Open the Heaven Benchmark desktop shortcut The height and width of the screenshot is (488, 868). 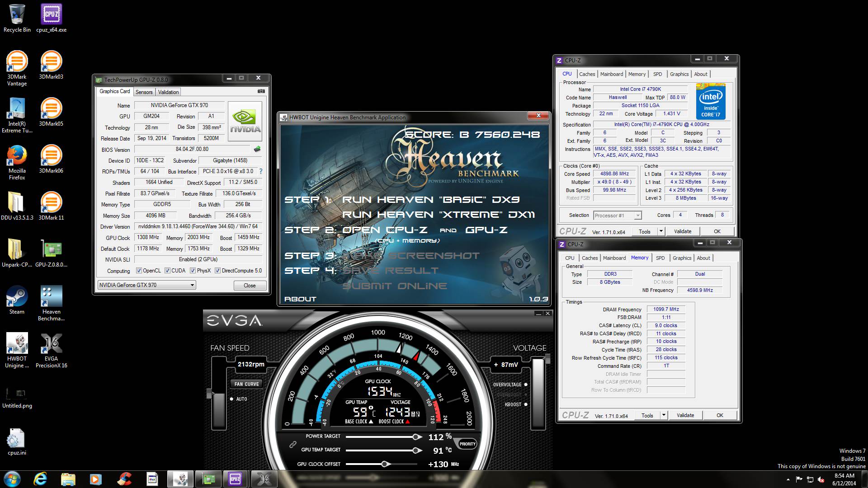[51, 303]
